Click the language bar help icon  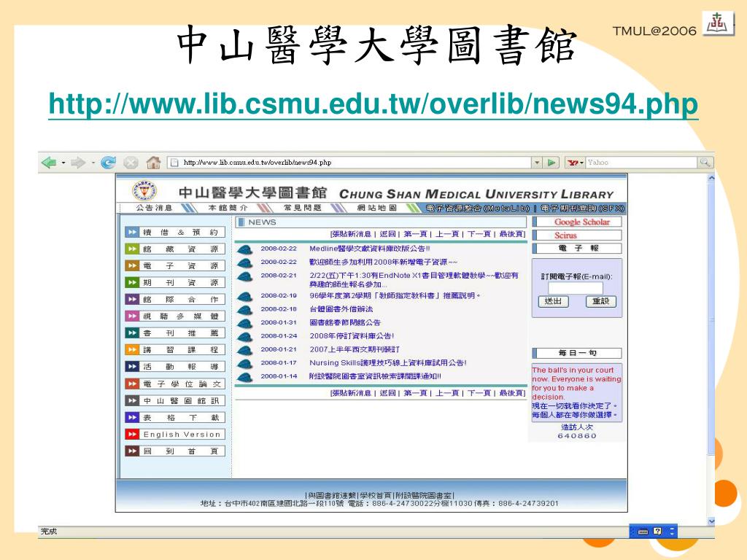click(657, 531)
